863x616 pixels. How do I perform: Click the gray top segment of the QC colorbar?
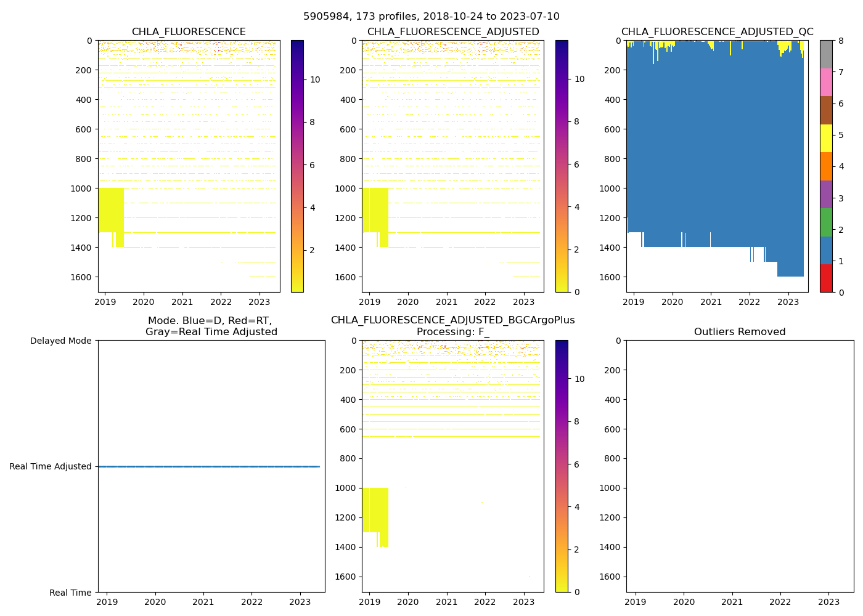pos(826,54)
